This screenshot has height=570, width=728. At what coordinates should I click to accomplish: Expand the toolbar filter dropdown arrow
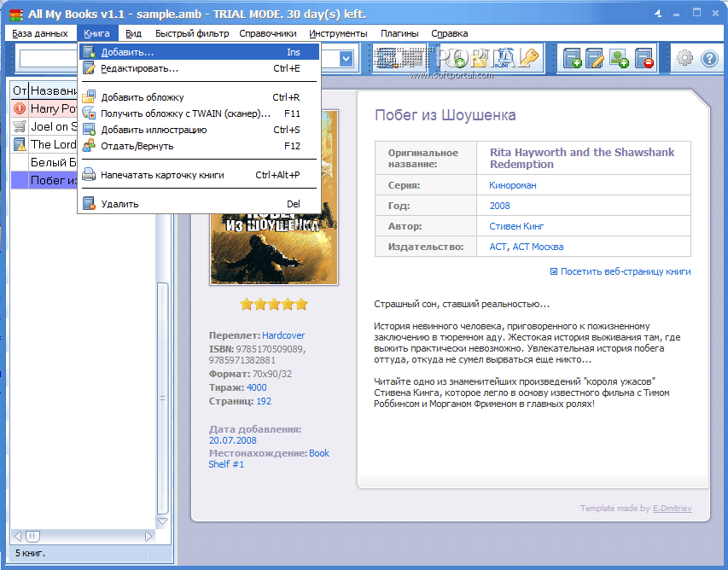(x=346, y=59)
